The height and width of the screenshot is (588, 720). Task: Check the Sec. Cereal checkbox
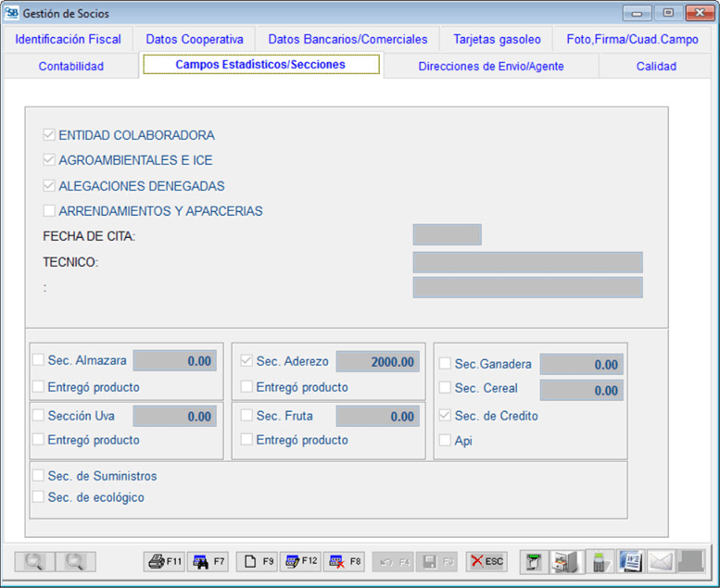(445, 388)
